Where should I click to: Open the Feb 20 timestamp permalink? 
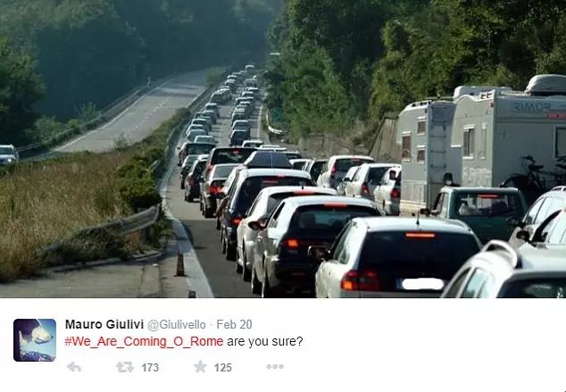click(x=234, y=324)
